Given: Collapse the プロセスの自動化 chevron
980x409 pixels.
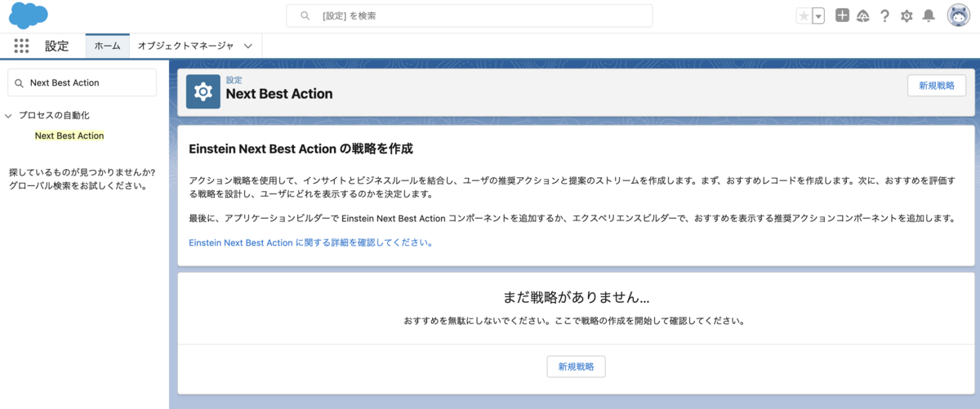Looking at the screenshot, I should point(9,116).
